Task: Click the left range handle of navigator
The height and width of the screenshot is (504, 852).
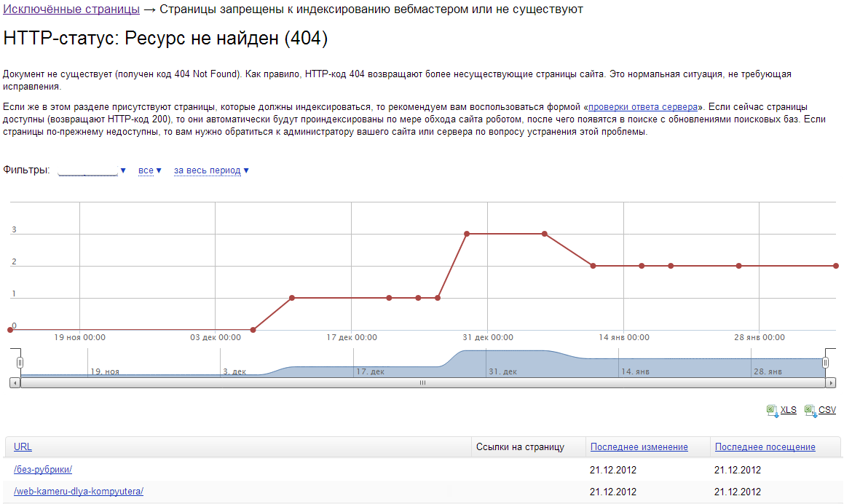Action: pyautogui.click(x=20, y=362)
